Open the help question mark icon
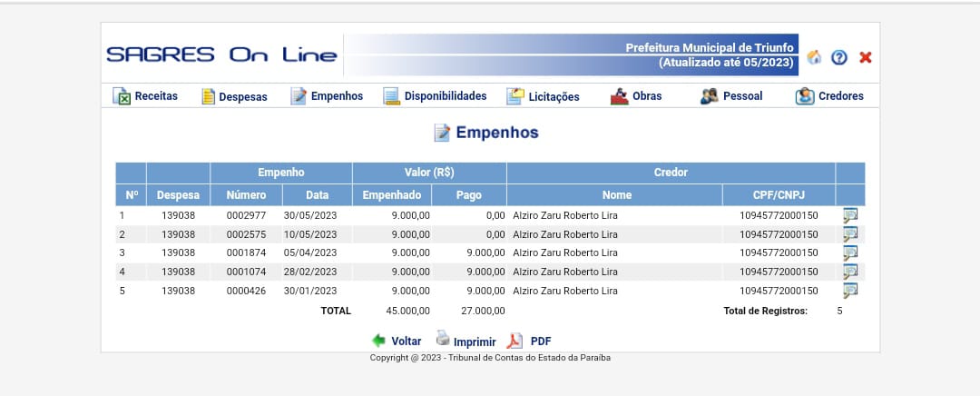 click(839, 57)
